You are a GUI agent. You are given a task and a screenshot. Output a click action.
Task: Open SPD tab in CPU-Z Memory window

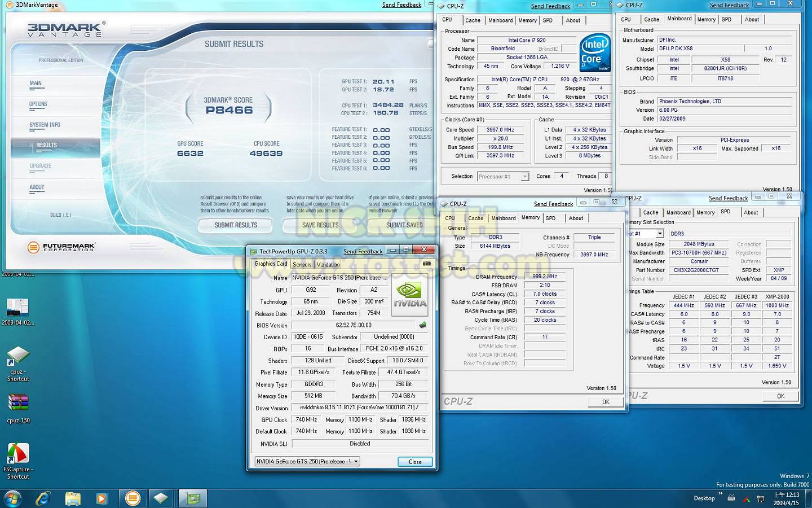[x=550, y=218]
